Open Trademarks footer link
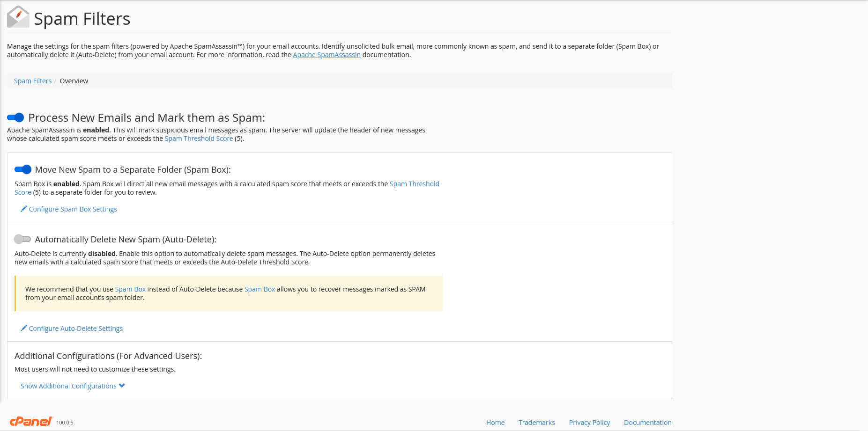The width and height of the screenshot is (868, 431). [x=537, y=423]
